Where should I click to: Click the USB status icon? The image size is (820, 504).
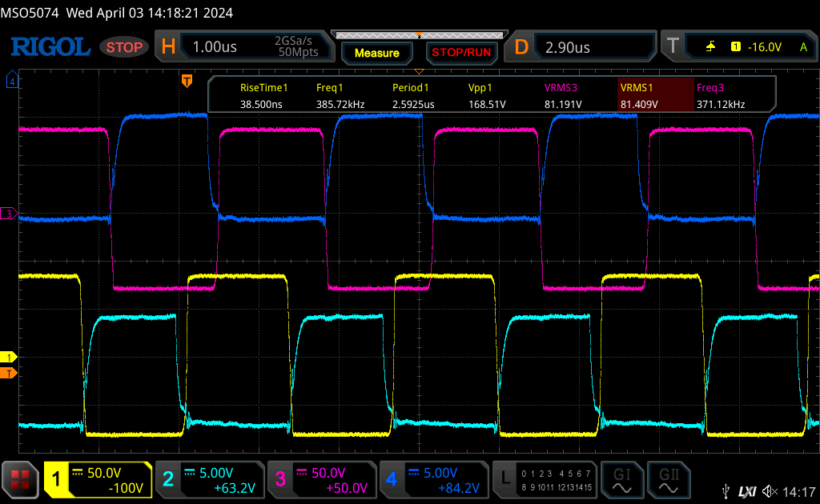(726, 491)
